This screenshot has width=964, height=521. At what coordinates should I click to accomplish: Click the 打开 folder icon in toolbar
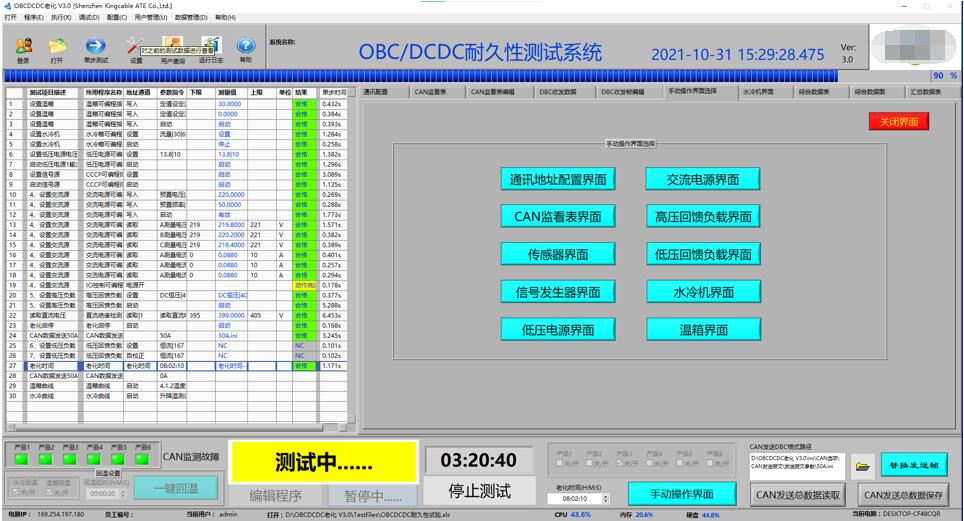[x=57, y=46]
